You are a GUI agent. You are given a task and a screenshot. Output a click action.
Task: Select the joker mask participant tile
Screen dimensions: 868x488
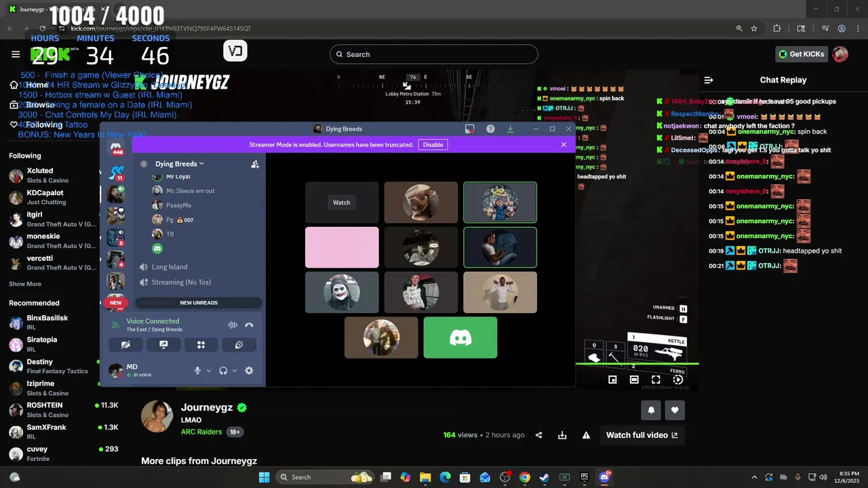(342, 292)
